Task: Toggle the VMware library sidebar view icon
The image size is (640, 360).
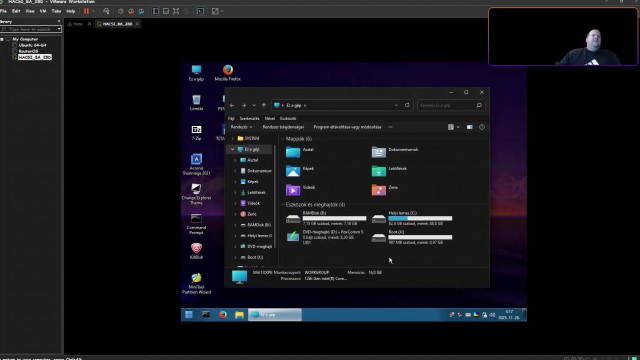Action: pyautogui.click(x=156, y=11)
